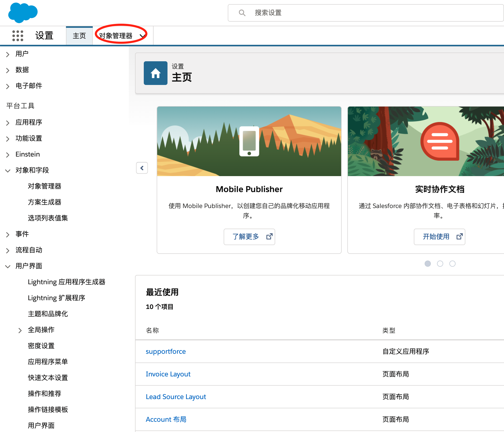
Task: Open 操作链接模板 in the sidebar
Action: click(48, 409)
